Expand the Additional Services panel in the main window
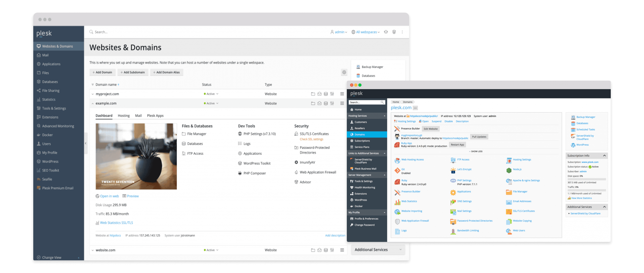This screenshot has width=644, height=273. click(x=378, y=250)
